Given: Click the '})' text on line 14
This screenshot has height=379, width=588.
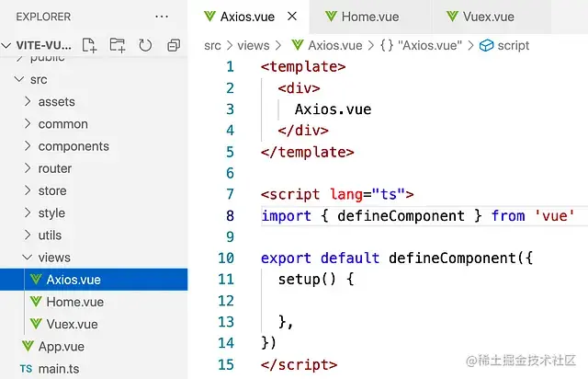Looking at the screenshot, I should pos(268,343).
